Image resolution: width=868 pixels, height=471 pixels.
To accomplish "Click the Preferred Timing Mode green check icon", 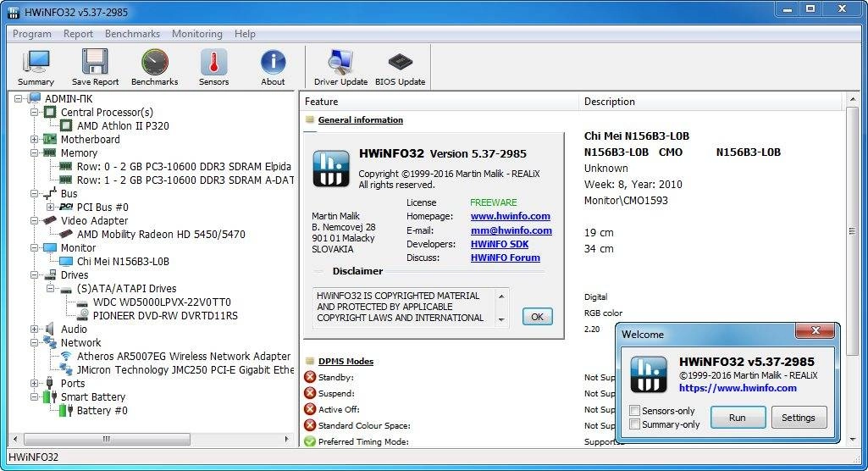I will 310,441.
